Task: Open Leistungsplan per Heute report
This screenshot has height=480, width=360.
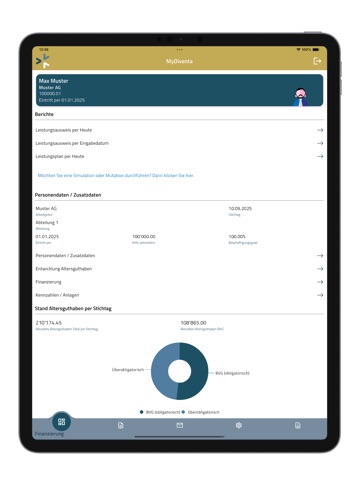Action: [179, 156]
